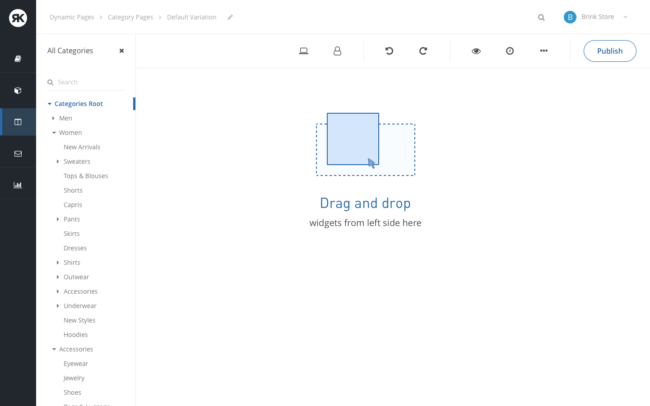Click the Publish button
The height and width of the screenshot is (406, 650).
(x=609, y=51)
